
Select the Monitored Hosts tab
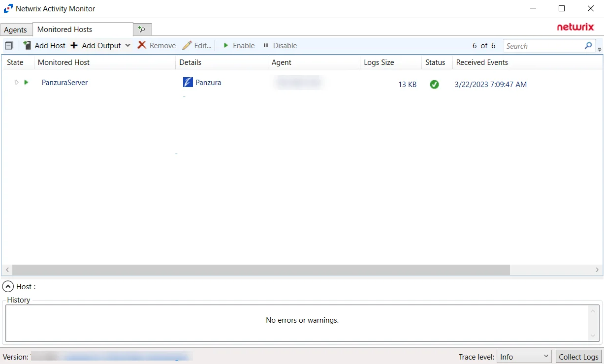click(83, 30)
